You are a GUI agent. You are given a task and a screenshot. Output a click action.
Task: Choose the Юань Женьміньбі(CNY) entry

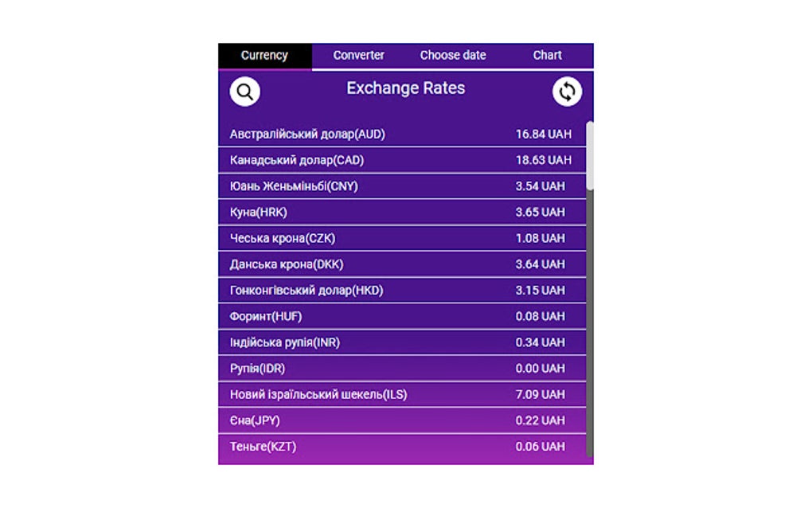tap(402, 186)
